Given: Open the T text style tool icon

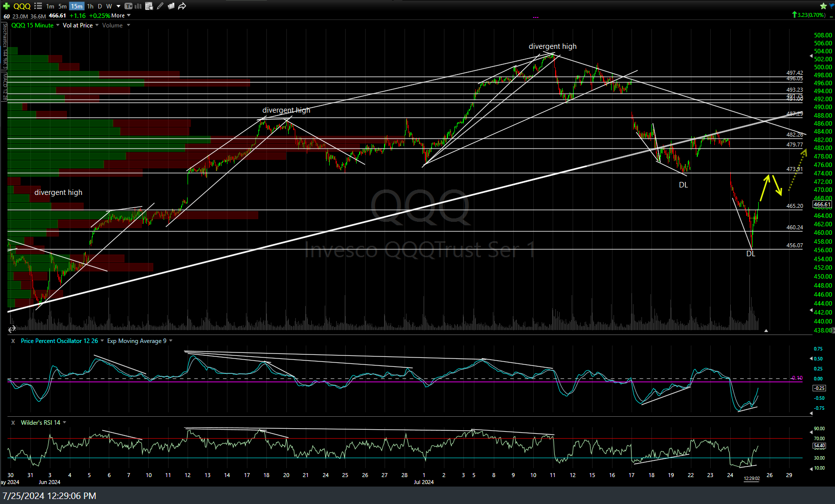Looking at the screenshot, I should [x=128, y=6].
